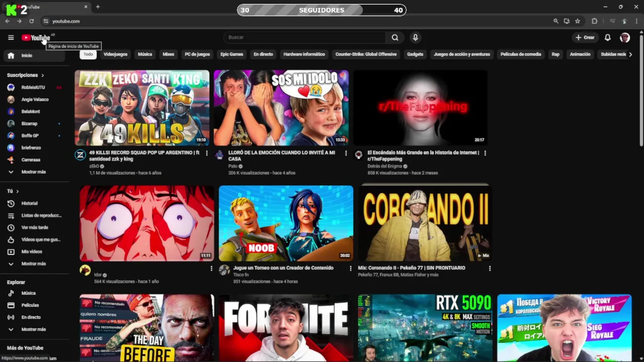Select the Mixes filter chip
The image size is (644, 362).
(168, 54)
